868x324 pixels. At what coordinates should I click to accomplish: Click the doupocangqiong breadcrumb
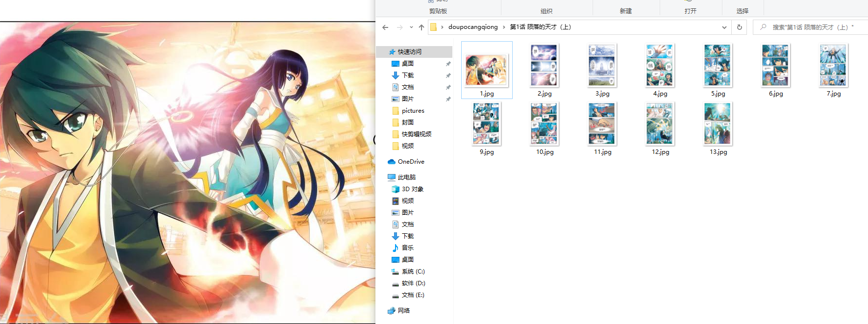[473, 27]
